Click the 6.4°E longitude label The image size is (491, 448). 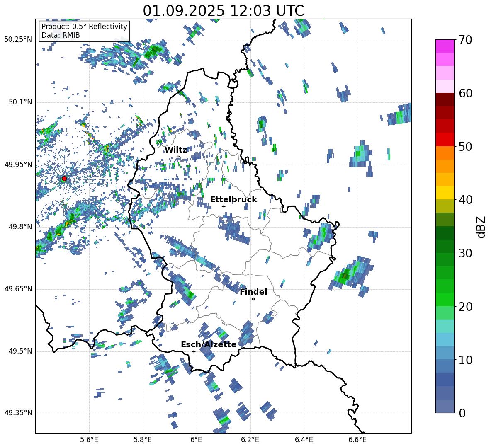point(304,440)
